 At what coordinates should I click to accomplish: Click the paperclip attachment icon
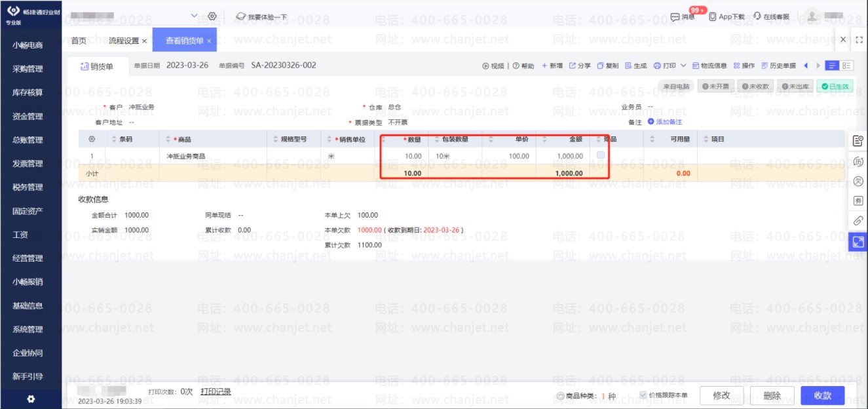pos(858,221)
